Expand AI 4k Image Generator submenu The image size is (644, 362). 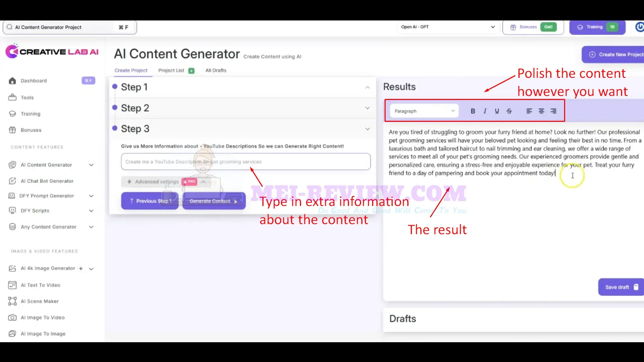click(91, 269)
